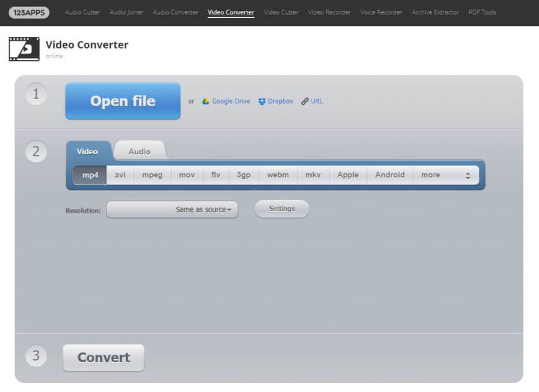The image size is (539, 392).
Task: Switch to the Audio tab
Action: (140, 151)
